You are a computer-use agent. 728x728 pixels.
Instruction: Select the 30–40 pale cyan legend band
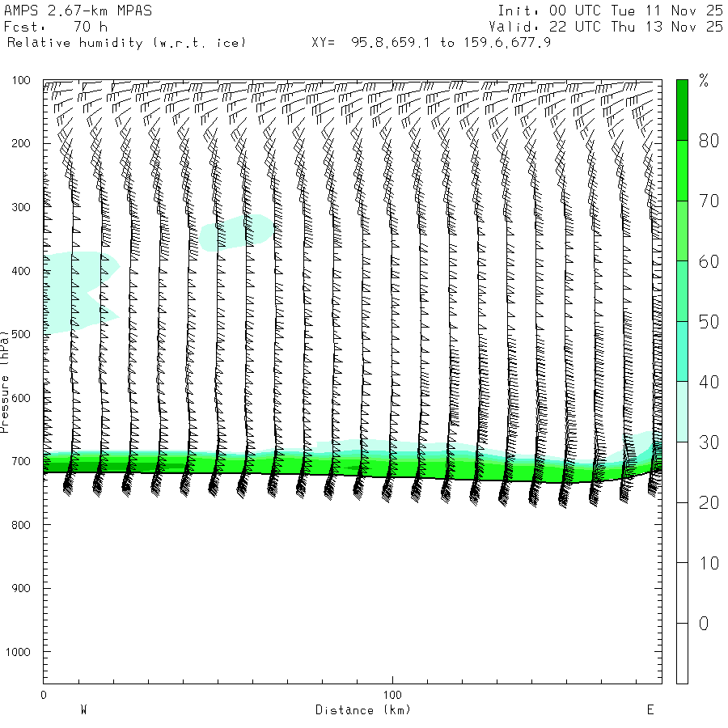(682, 411)
